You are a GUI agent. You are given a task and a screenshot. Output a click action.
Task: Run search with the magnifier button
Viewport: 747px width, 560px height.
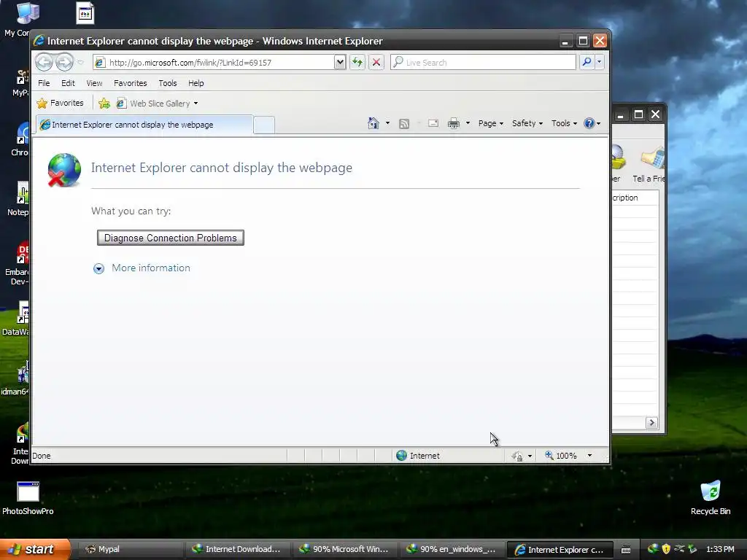pos(587,62)
